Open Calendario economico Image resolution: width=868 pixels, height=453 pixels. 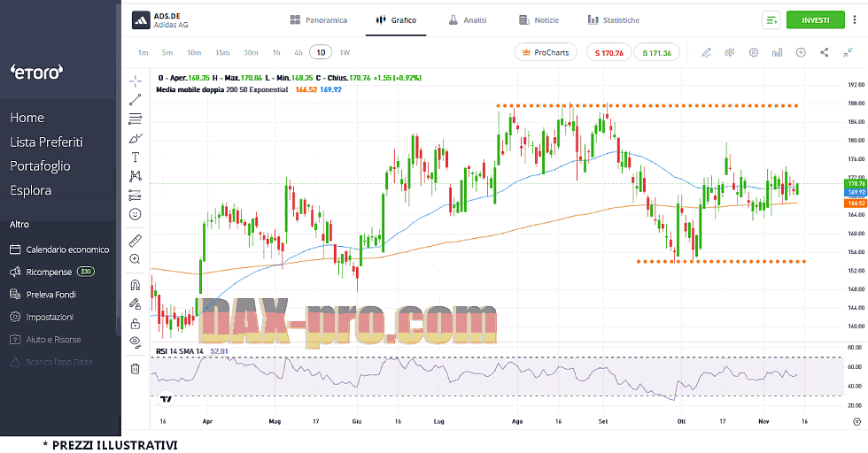[x=59, y=250]
